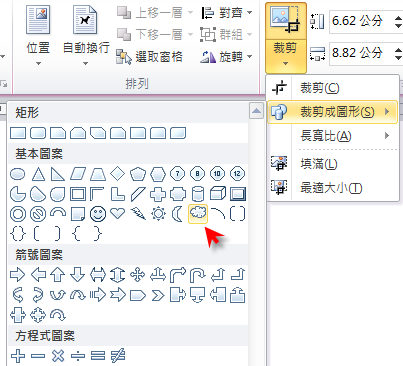Select the up arrow shape
Screen dimensions: 403x366
coord(58,275)
